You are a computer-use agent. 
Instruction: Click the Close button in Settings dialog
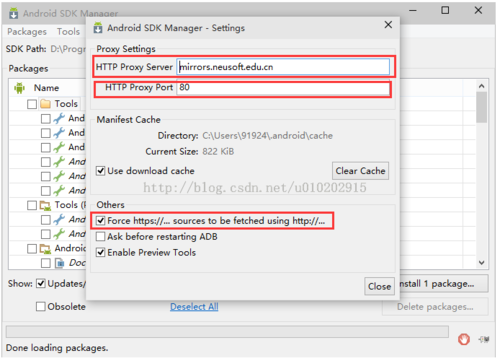click(379, 286)
